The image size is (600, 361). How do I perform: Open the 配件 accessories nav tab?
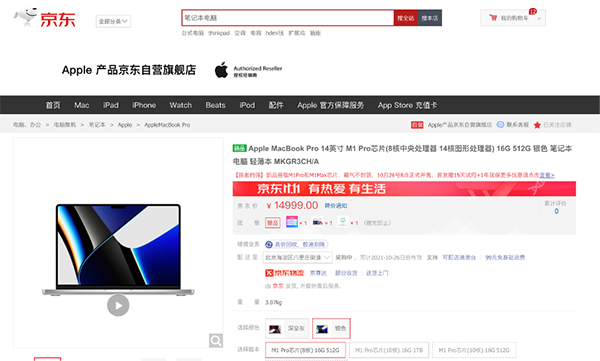276,105
